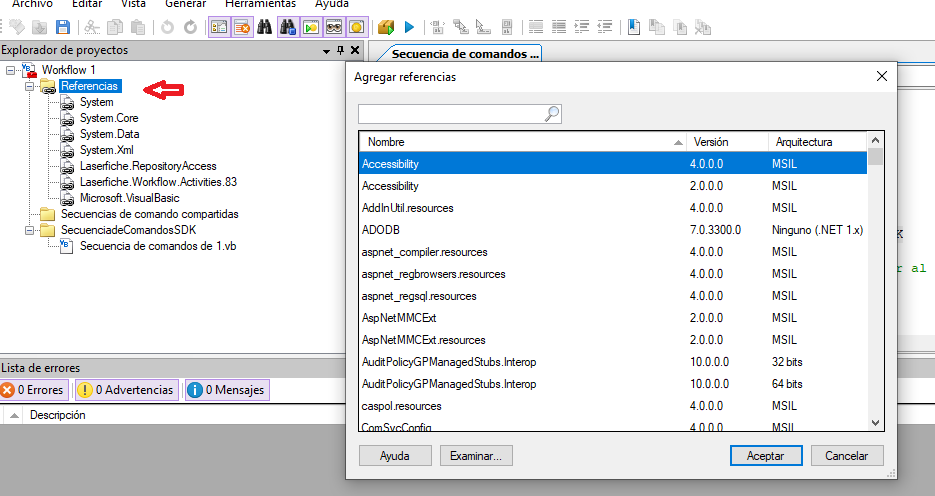Click the blue bookmark toolbar icon
Image resolution: width=935 pixels, height=496 pixels.
(634, 27)
